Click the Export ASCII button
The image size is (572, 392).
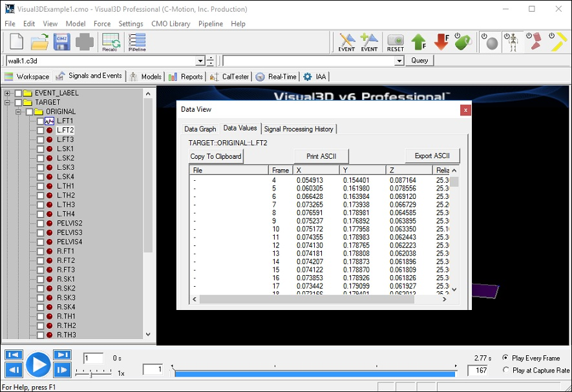click(x=432, y=156)
